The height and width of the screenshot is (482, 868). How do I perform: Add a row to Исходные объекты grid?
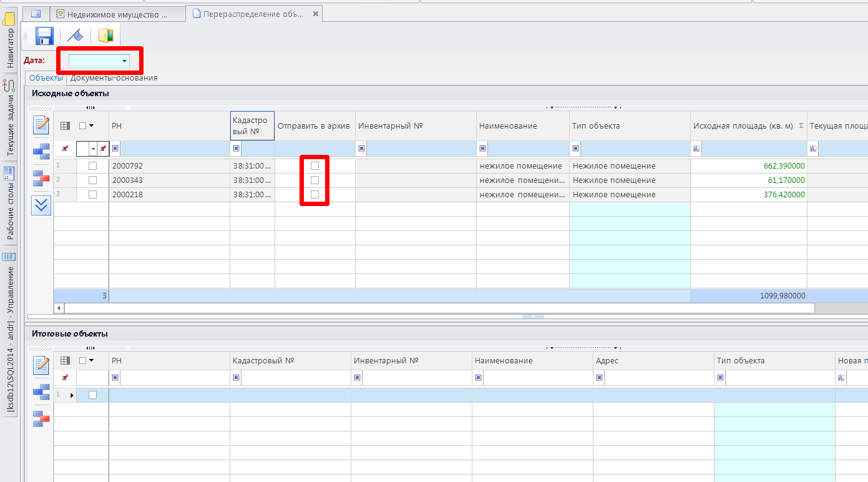(41, 151)
